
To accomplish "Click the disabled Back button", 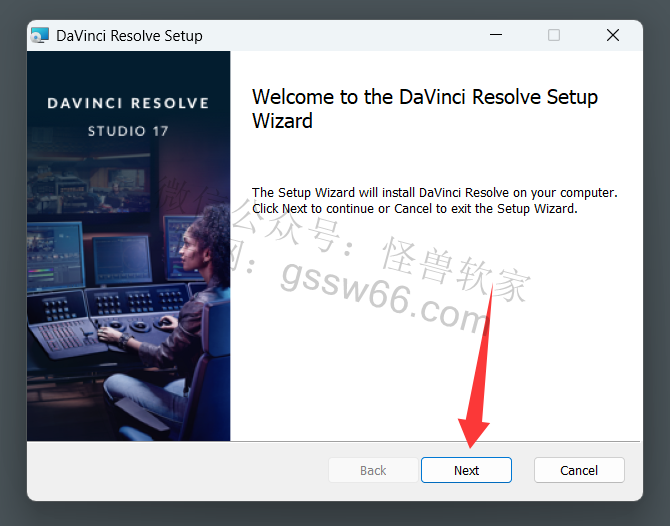I will click(x=373, y=470).
